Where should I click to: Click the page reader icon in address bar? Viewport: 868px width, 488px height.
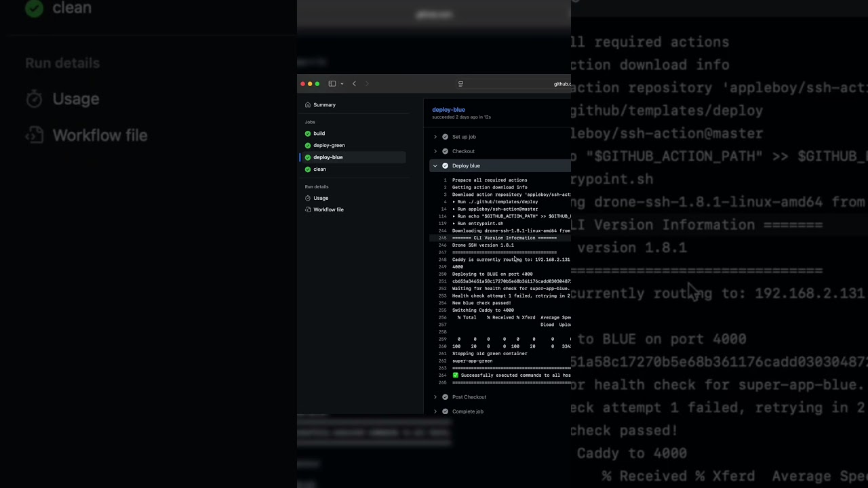[461, 84]
